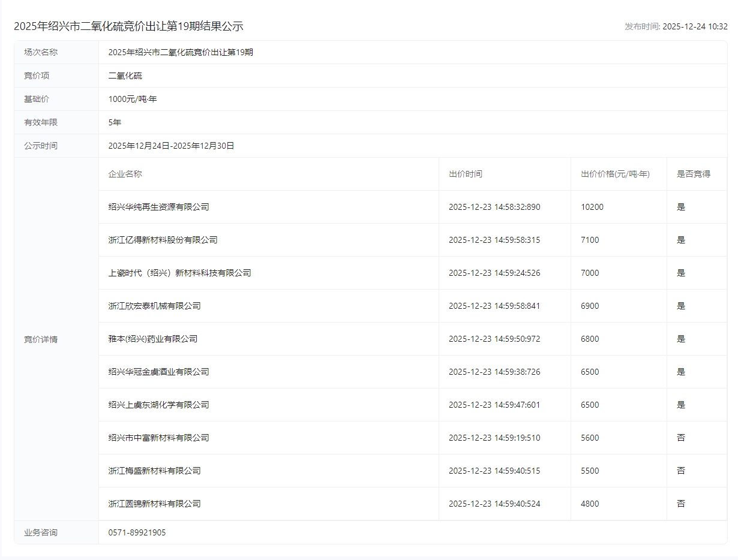
Task: Click the 上瓷时代（绍兴）新材料科技有限公司 row
Action: click(x=179, y=273)
